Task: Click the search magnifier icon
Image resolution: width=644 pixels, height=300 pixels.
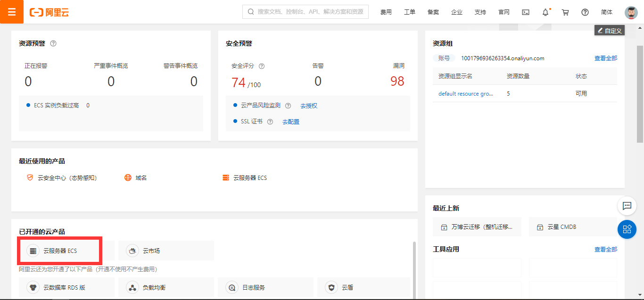Action: point(251,12)
